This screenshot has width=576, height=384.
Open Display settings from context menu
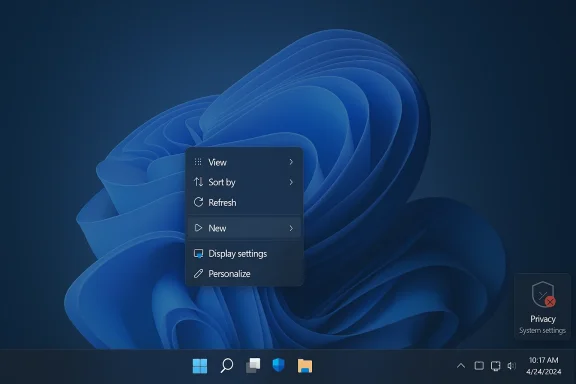click(x=244, y=254)
